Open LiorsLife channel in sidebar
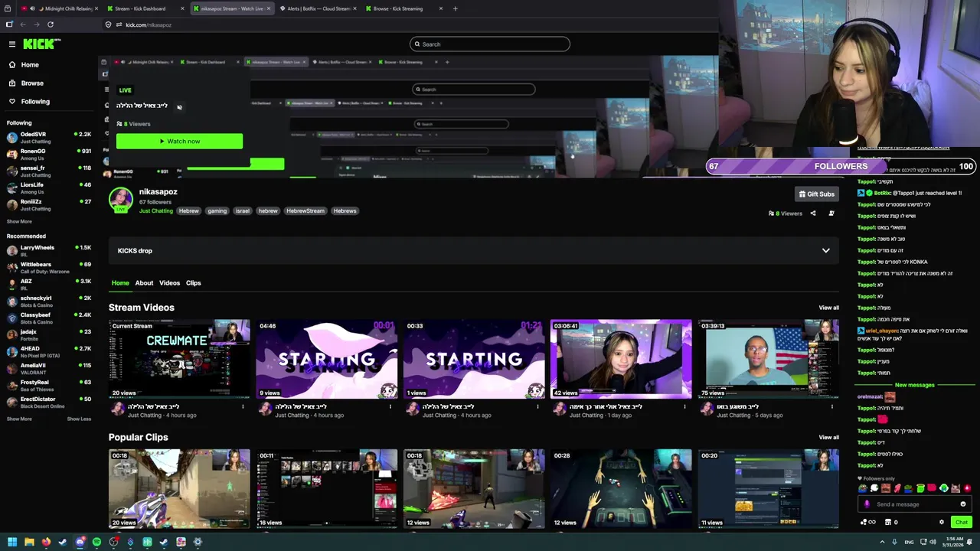980x551 pixels. tap(49, 187)
